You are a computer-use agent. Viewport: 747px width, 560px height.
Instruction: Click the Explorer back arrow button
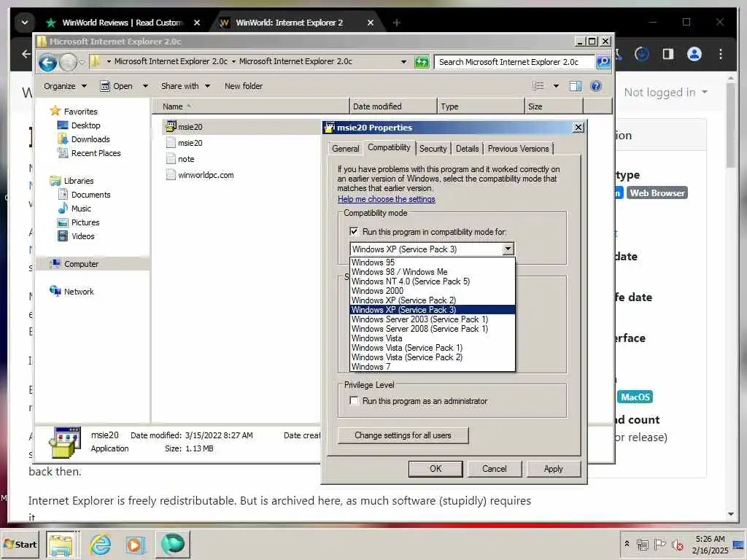point(47,63)
